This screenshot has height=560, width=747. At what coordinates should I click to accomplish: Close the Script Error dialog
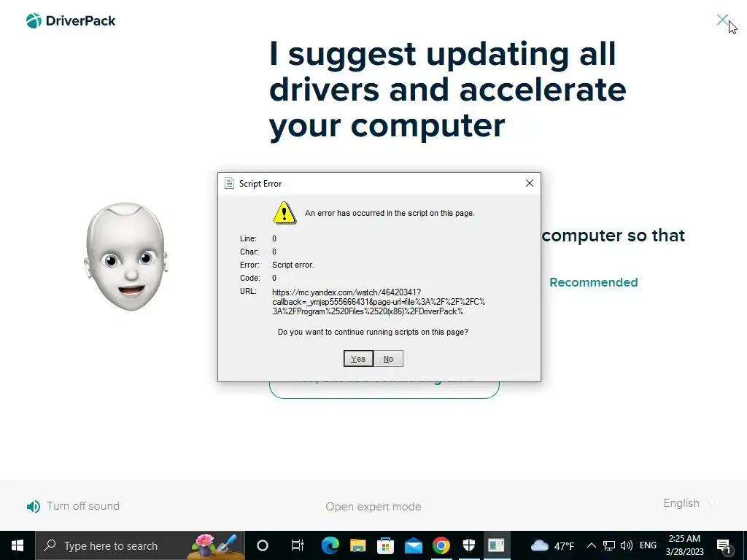[530, 183]
